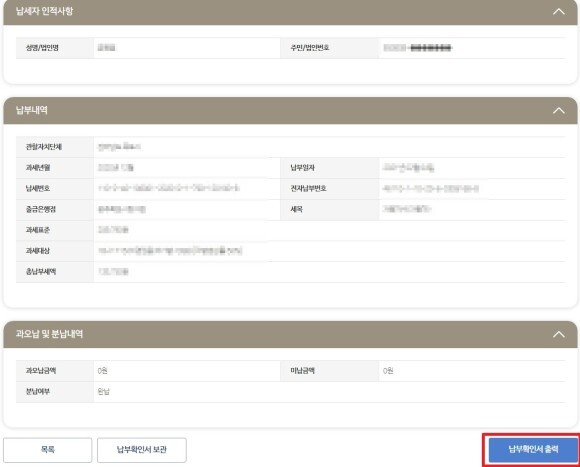Click the 납세자 인적사항 header title
Image resolution: width=580 pixels, height=467 pixels.
pos(44,11)
